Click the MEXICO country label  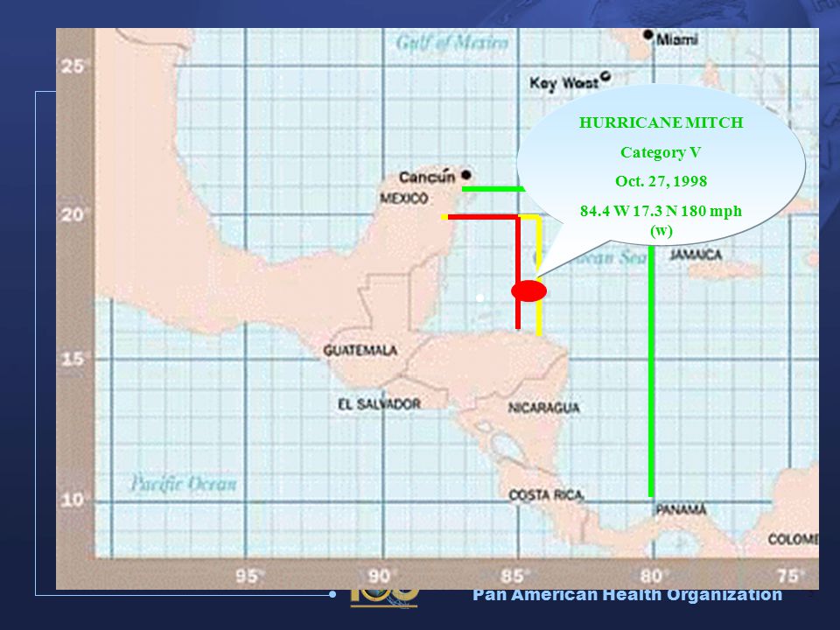click(x=404, y=199)
